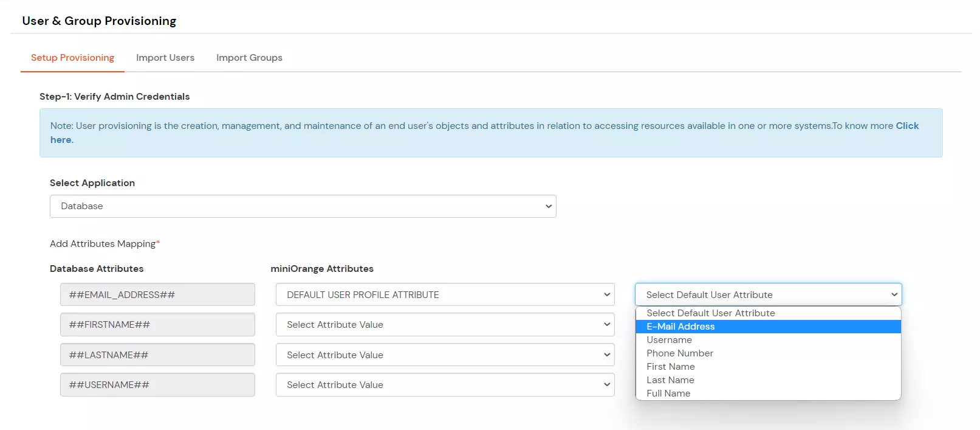Choose the 'Select Default User Attribute' placeholder option

[x=768, y=313]
